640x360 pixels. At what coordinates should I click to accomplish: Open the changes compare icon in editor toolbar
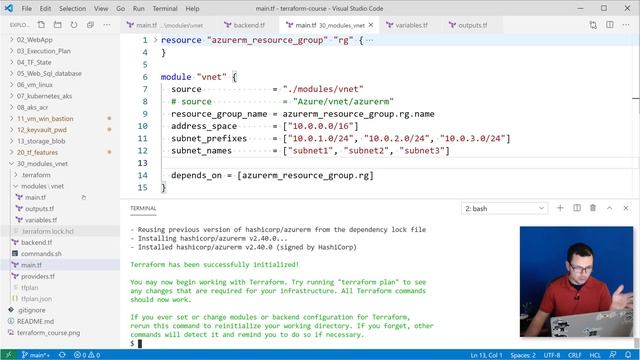(x=593, y=25)
